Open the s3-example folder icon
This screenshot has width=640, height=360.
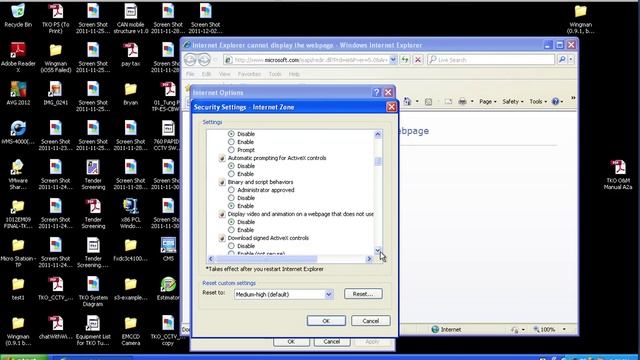point(131,289)
